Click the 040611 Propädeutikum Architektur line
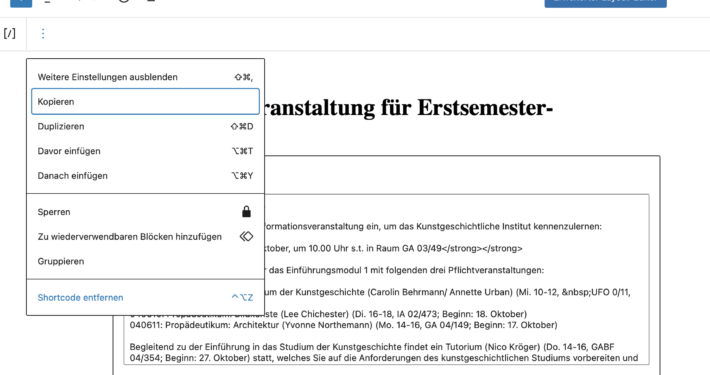This screenshot has width=710, height=375. click(343, 325)
